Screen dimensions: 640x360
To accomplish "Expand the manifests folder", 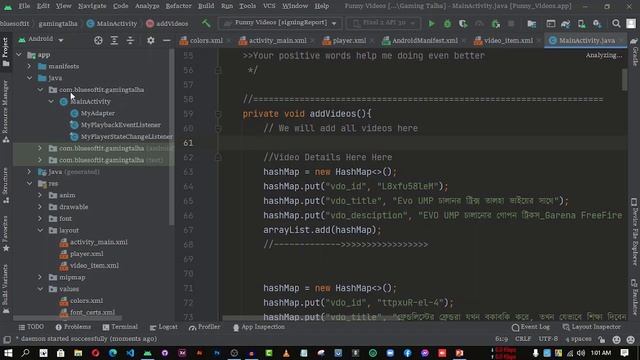I will coord(29,66).
